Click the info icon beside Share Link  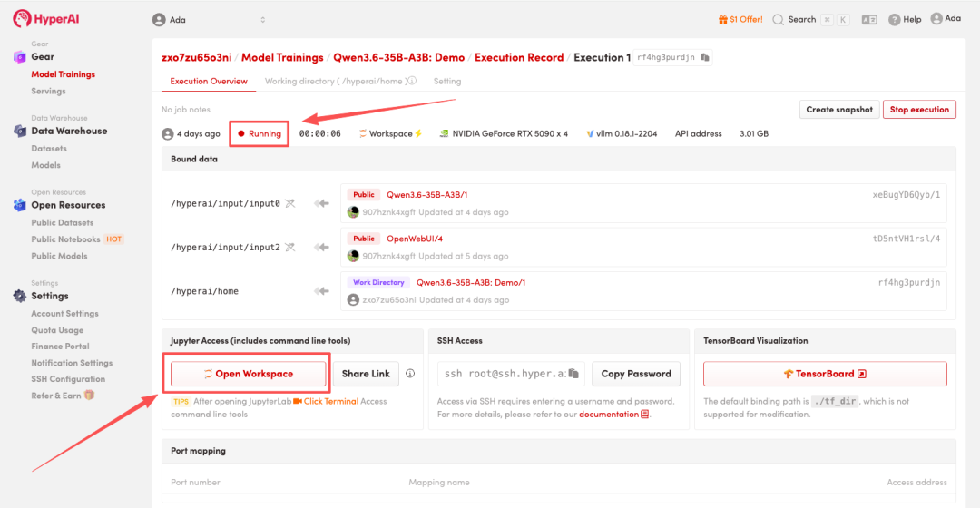coord(410,374)
